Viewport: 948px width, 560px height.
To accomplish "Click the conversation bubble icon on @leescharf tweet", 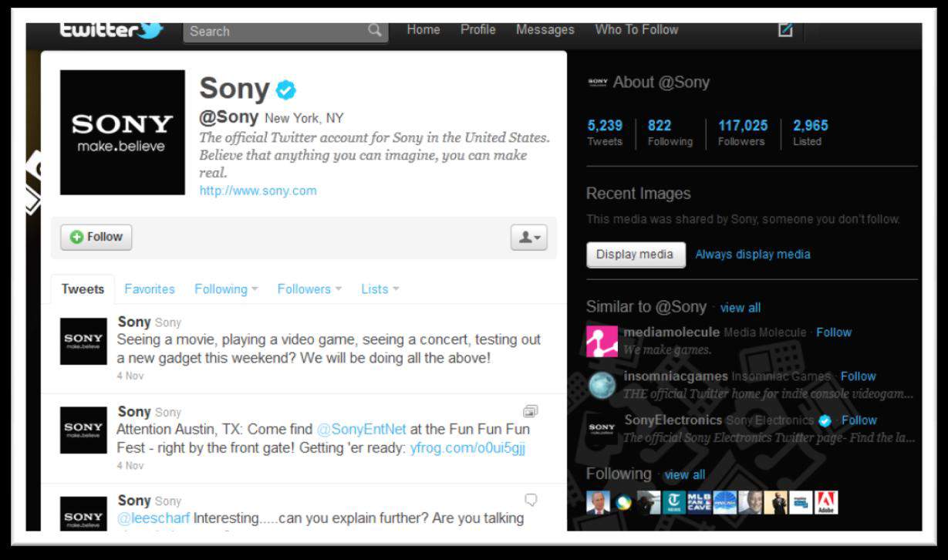I will tap(531, 500).
